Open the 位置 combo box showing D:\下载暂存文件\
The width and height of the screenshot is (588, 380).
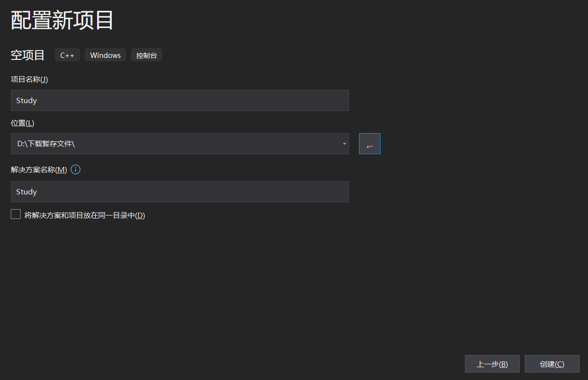179,143
